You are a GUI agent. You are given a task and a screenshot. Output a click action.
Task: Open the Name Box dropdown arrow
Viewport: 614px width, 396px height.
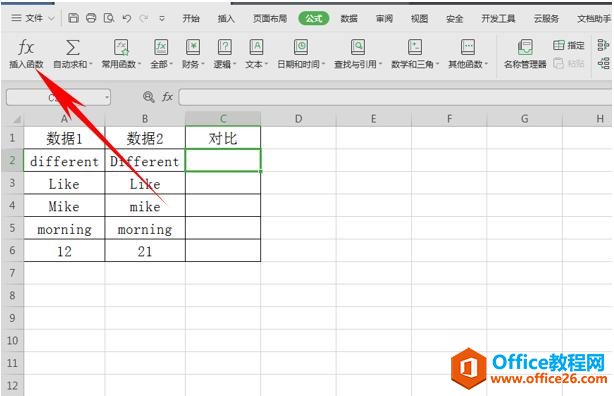click(107, 97)
